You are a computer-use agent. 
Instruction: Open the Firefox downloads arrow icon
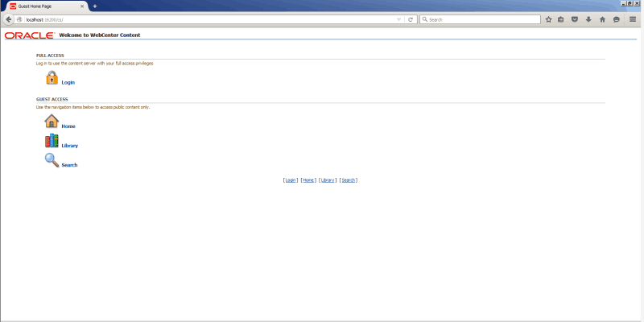(588, 19)
